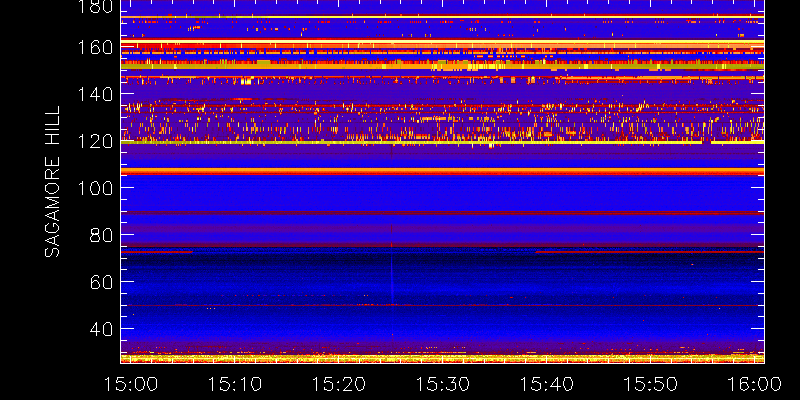Click the 180 frequency axis label
800x400 pixels.
[x=94, y=7]
